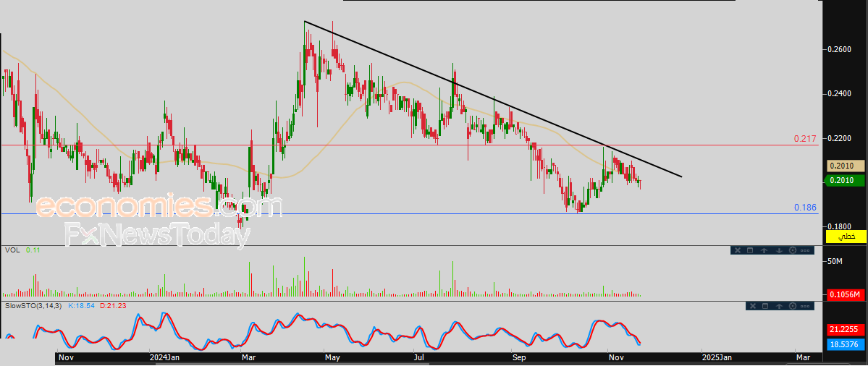Click the blue 18.5376 stochastic K tag
Viewport: 868px width, 366px height.
(846, 344)
